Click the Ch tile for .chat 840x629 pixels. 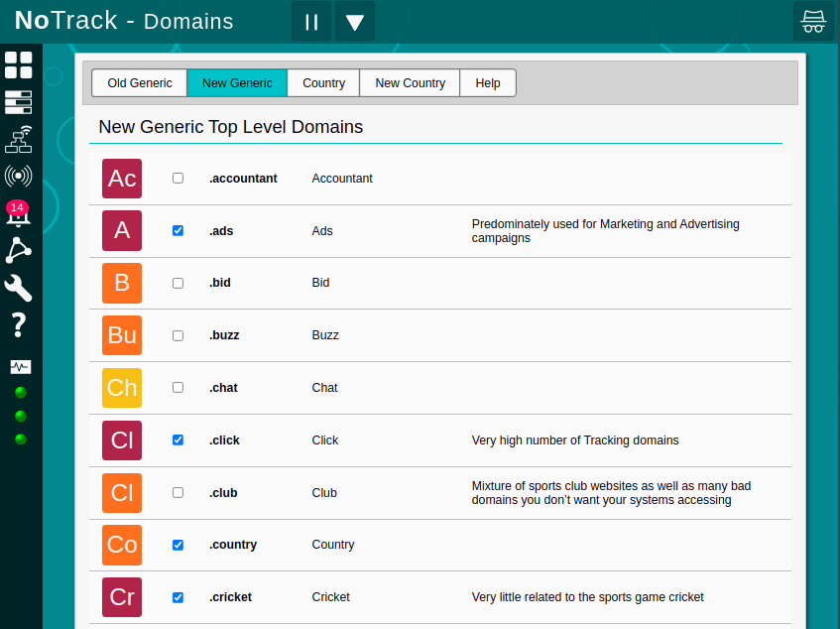click(122, 388)
